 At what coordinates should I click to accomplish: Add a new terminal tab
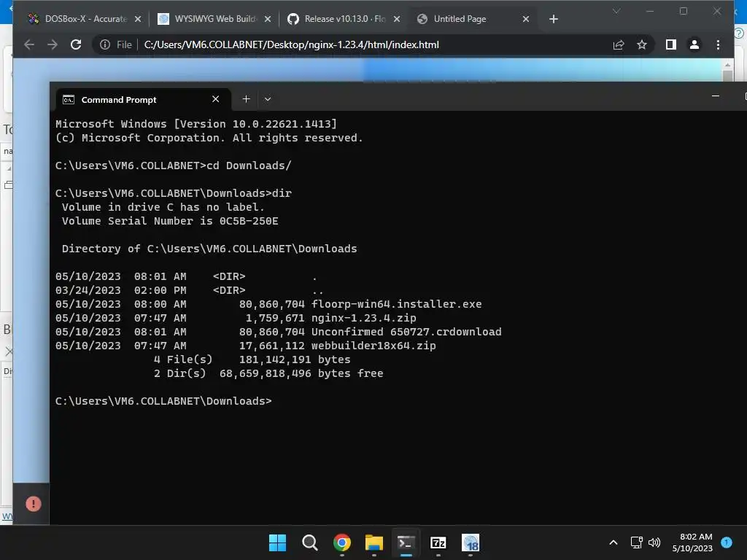click(246, 99)
